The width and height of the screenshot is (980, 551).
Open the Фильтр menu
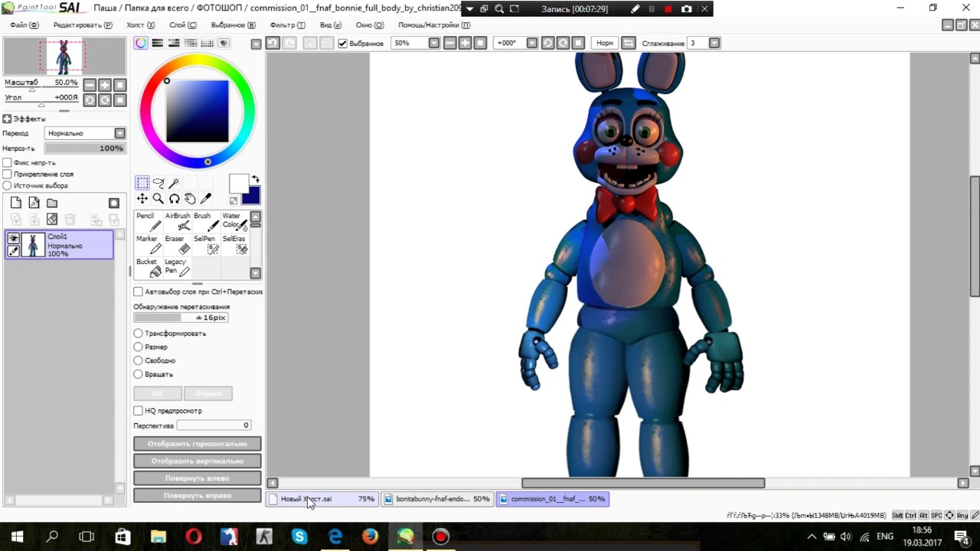click(x=287, y=25)
